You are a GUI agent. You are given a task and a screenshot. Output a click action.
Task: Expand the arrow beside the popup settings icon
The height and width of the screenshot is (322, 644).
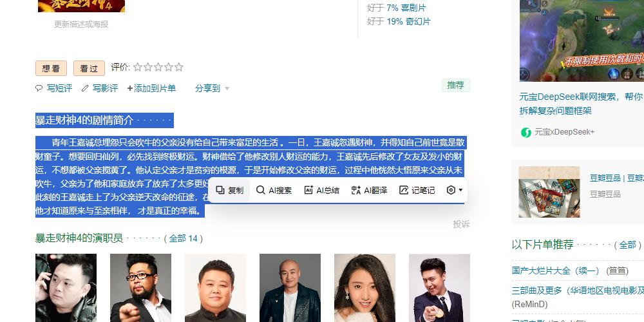click(x=460, y=190)
